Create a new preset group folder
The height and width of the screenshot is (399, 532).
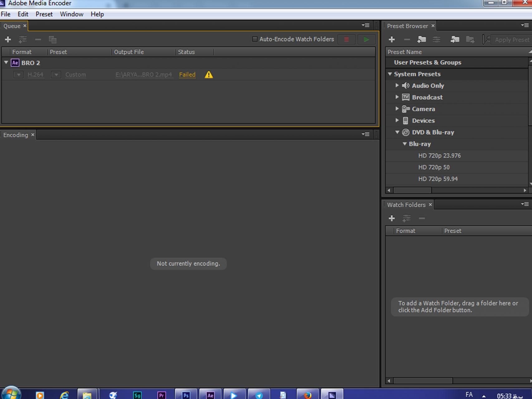click(422, 39)
